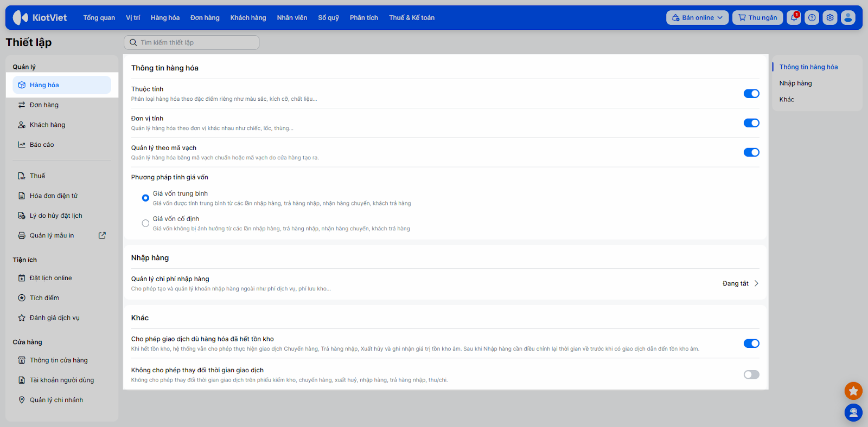Click the search magnifier icon

pyautogui.click(x=133, y=42)
